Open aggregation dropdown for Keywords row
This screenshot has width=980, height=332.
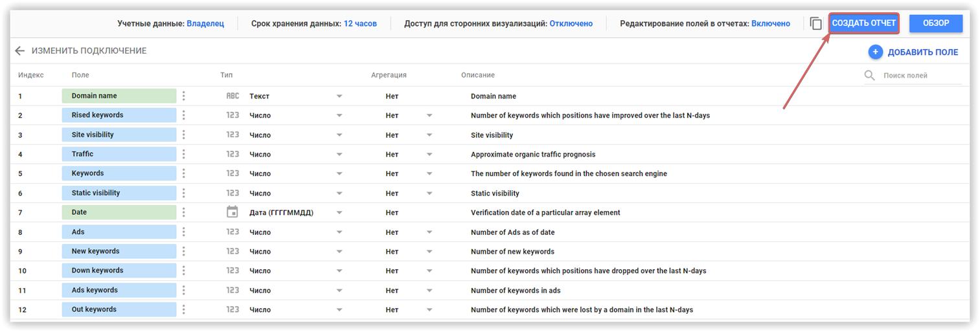point(429,174)
